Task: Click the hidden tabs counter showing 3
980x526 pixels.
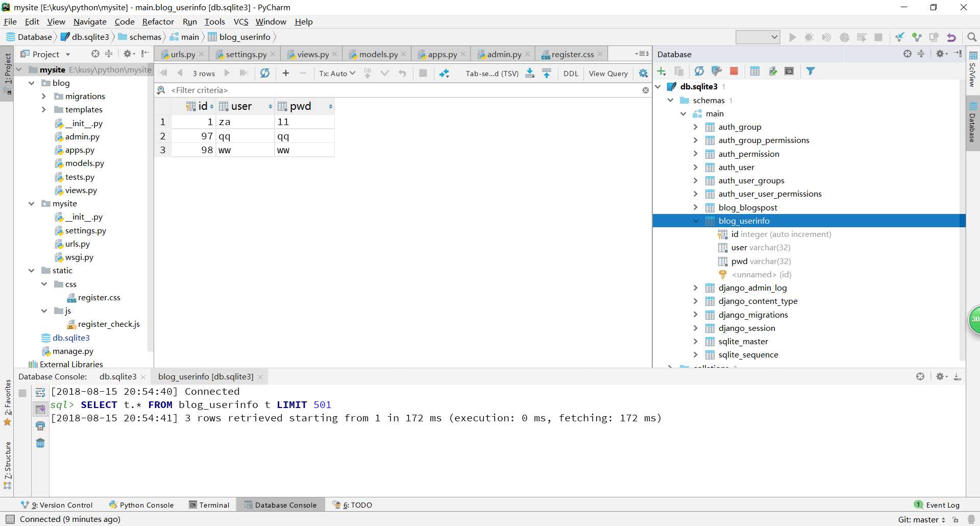Action: [643, 54]
